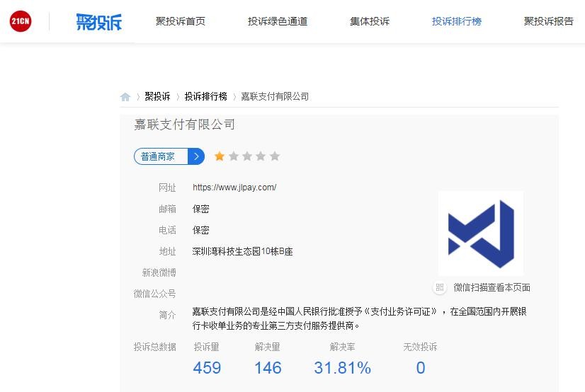The image size is (585, 392).
Task: Click the QR code scan icon
Action: (440, 287)
